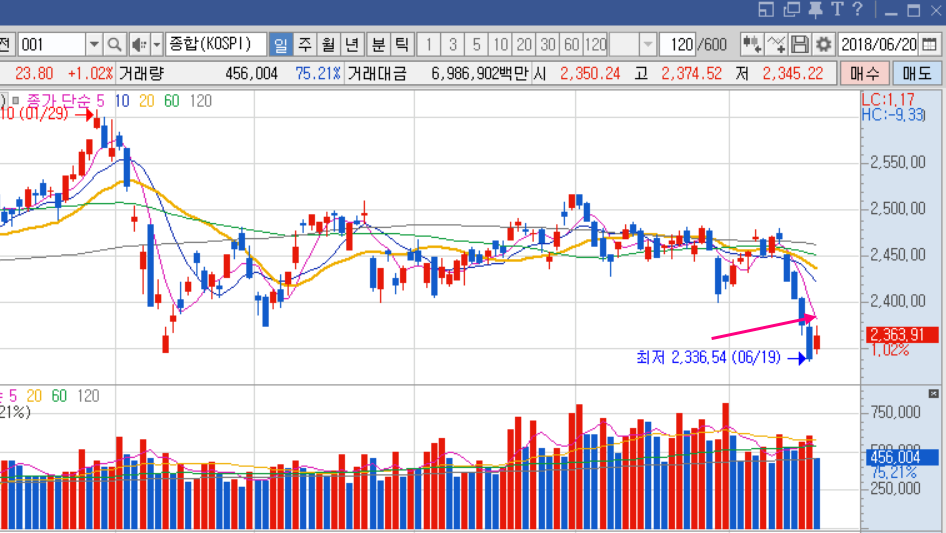Select the 일 (daily) period tab
Viewport: 946px width, 533px height.
pyautogui.click(x=281, y=45)
